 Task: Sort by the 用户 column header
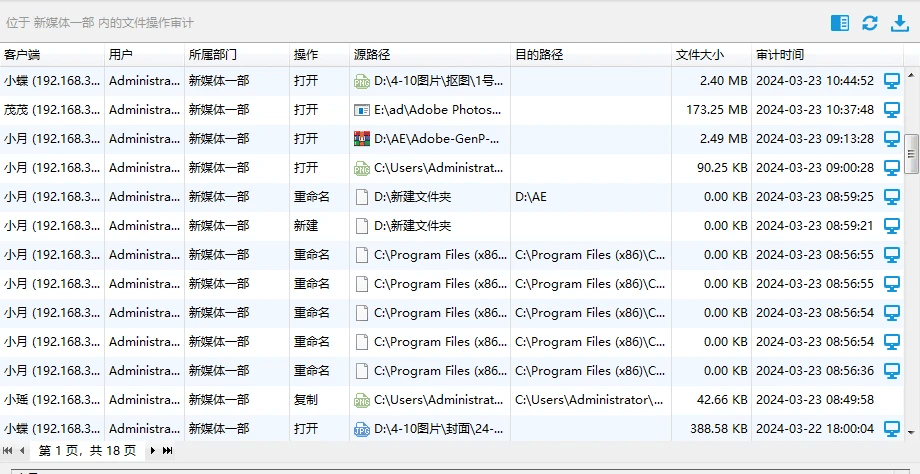144,55
